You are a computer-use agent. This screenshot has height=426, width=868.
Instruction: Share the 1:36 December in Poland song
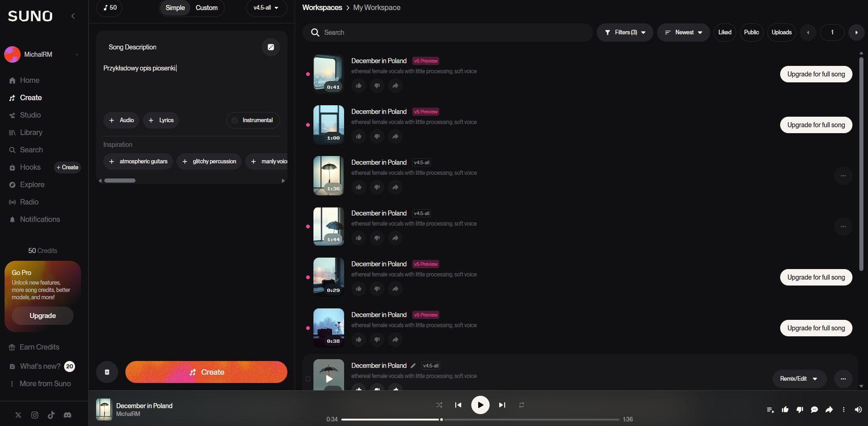tap(395, 187)
